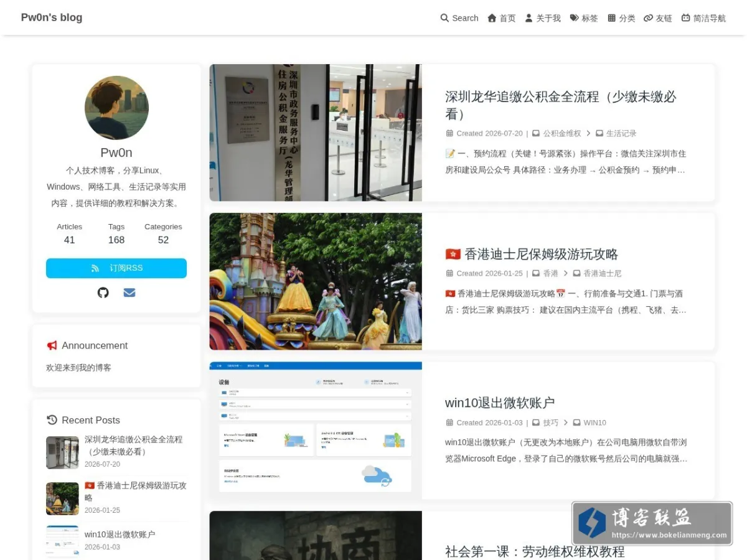Open recent post title win10退出微软账户
The image size is (747, 560).
point(120,534)
